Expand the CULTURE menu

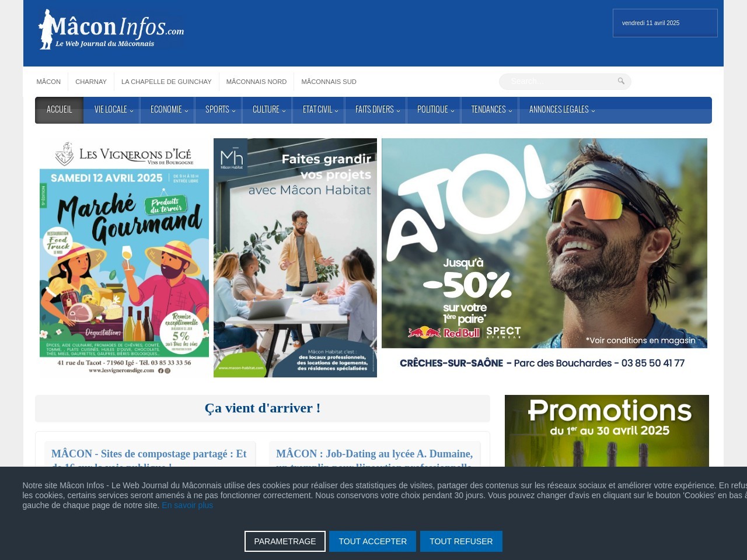(x=267, y=110)
